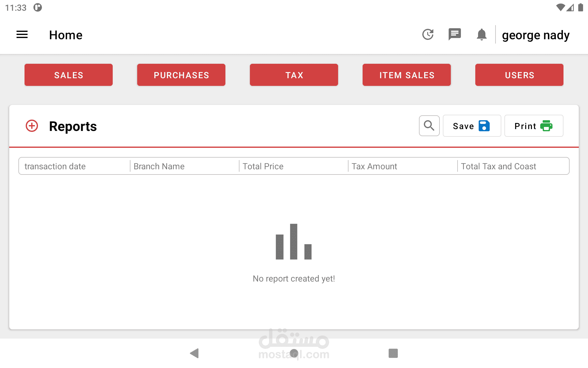Open the messages chat icon
588x368 pixels.
pyautogui.click(x=454, y=34)
